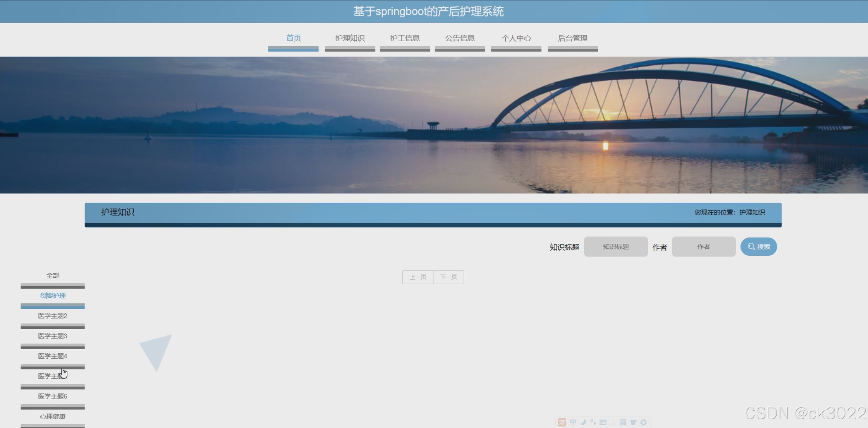Image resolution: width=868 pixels, height=428 pixels.
Task: Click the 简 simplified Chinese icon
Action: (623, 422)
